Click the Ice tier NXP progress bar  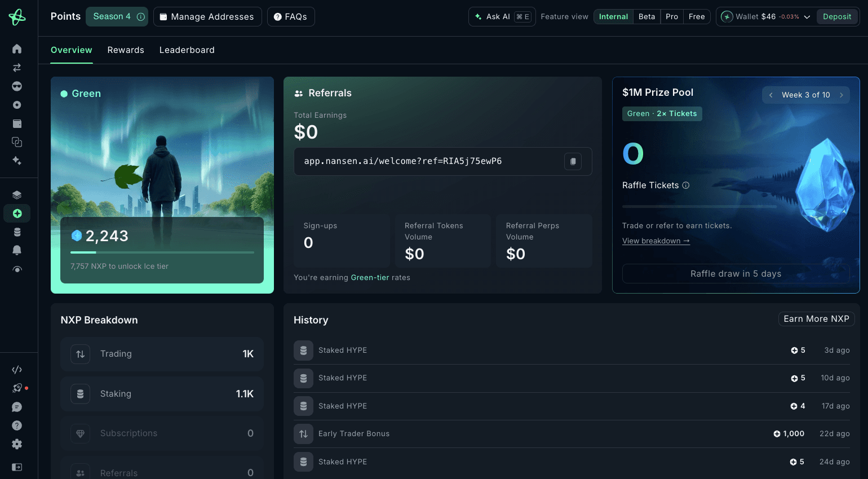(x=162, y=252)
